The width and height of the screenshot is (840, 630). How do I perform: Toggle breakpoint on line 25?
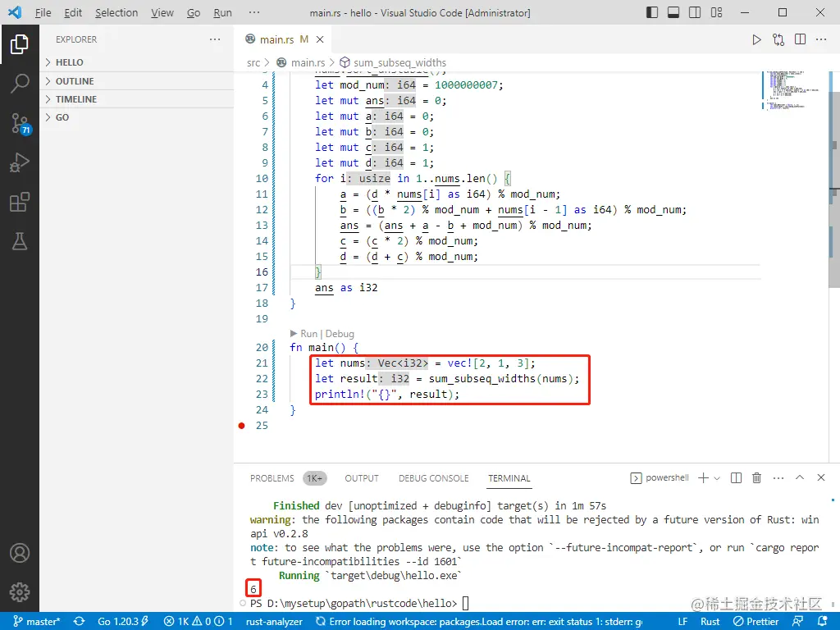click(242, 426)
